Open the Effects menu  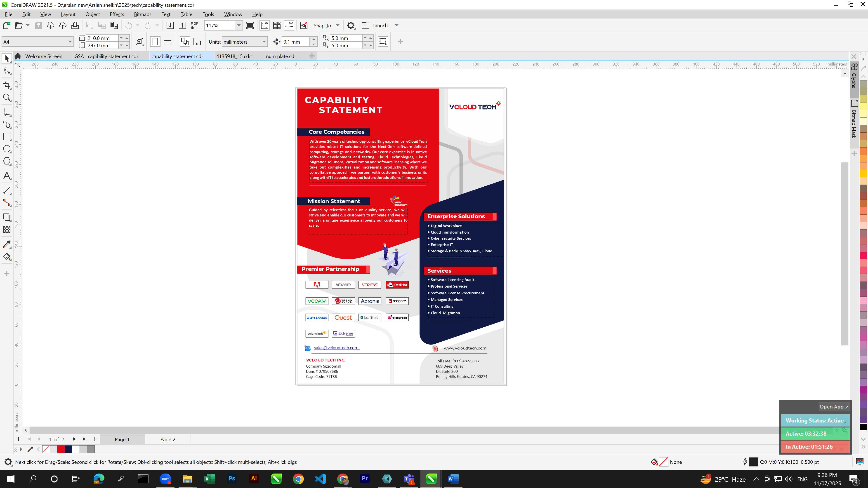117,14
